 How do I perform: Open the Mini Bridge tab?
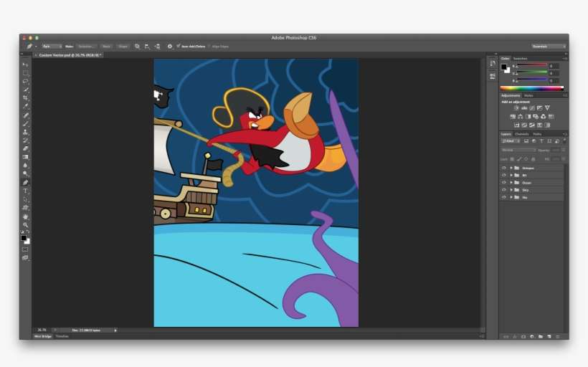coord(43,336)
